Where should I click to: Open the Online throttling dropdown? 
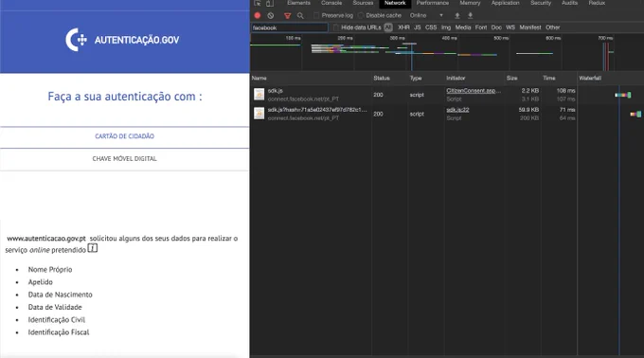coord(426,15)
